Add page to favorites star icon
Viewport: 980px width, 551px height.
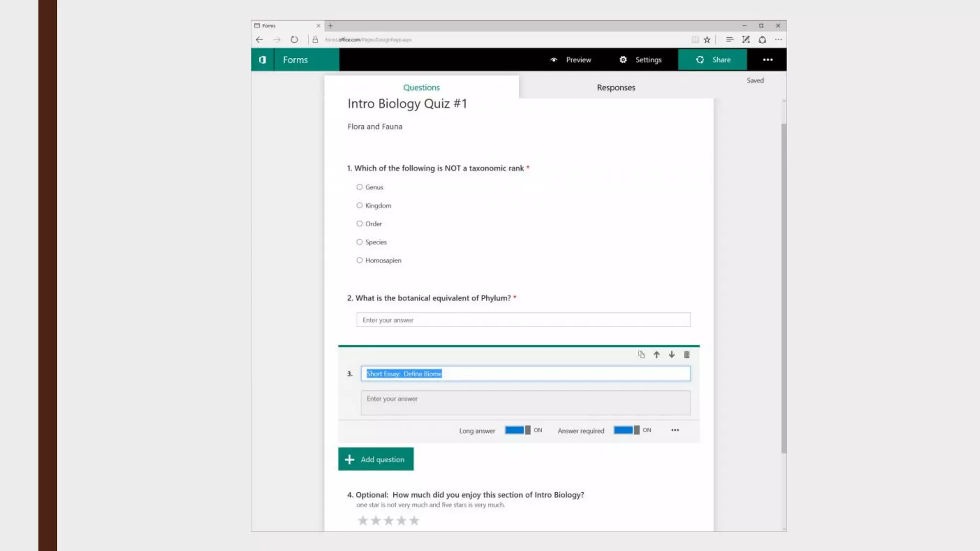707,40
